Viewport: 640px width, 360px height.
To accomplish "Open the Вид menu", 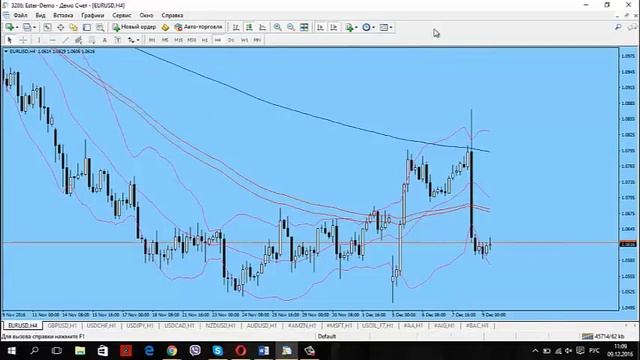I will [40, 15].
